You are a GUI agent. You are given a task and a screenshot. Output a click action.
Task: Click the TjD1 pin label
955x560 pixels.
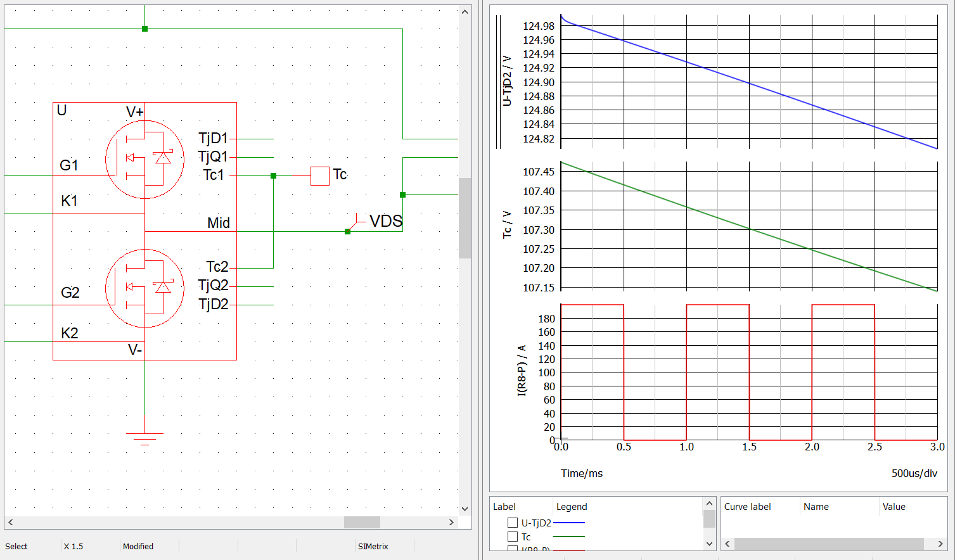click(x=213, y=138)
